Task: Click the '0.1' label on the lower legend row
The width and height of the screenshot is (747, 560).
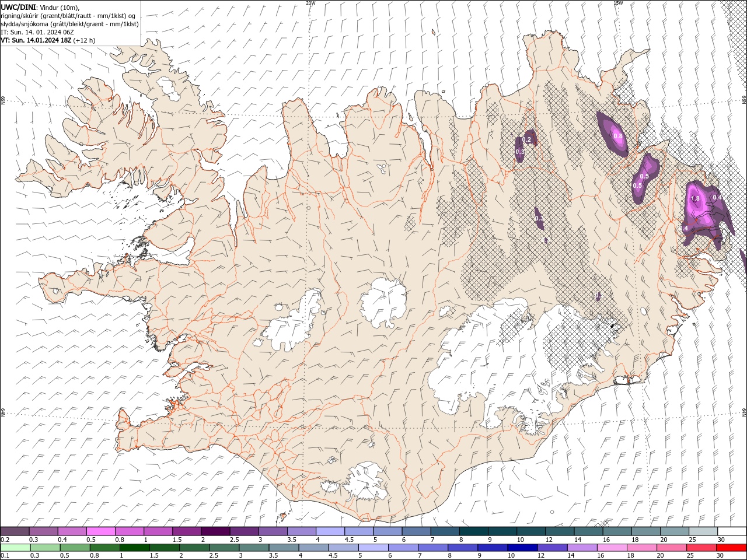Action: pos(5,556)
